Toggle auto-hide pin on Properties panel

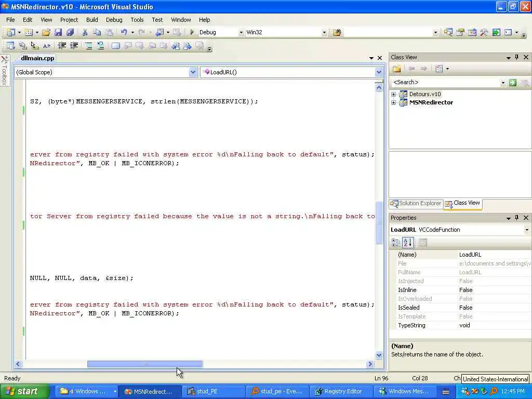pyautogui.click(x=517, y=218)
